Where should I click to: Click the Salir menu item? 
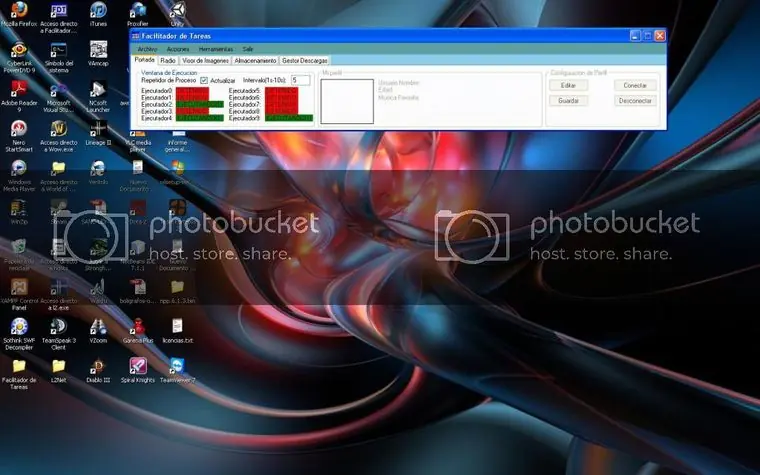coord(248,49)
